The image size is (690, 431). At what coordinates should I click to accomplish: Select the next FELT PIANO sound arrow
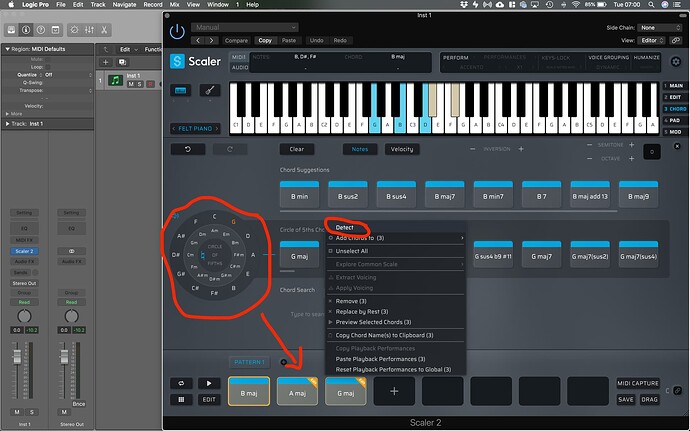217,129
